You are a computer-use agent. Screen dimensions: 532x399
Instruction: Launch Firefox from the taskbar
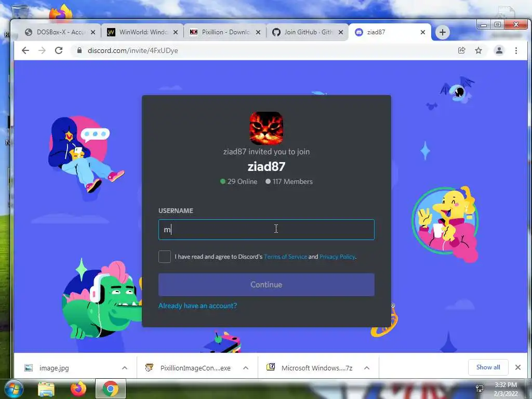point(78,389)
